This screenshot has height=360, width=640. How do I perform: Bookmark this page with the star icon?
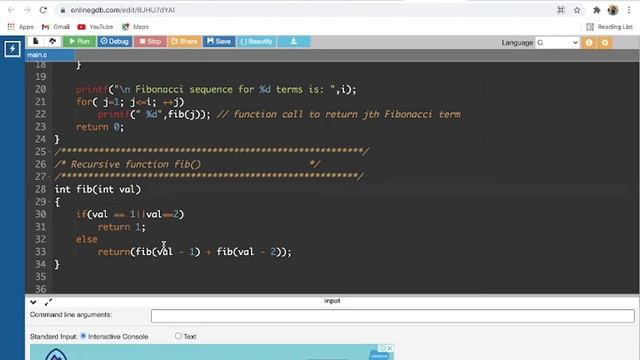[x=577, y=10]
